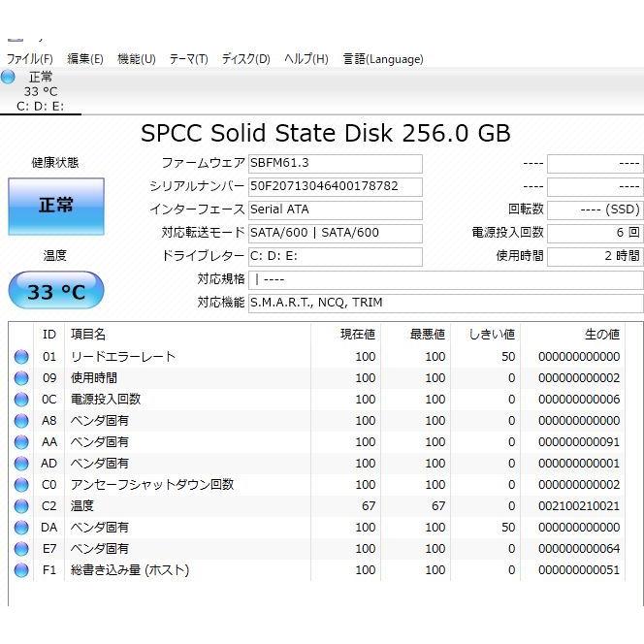644x644 pixels.
Task: Click the firmware field SBFM61.3
Action: 336,164
